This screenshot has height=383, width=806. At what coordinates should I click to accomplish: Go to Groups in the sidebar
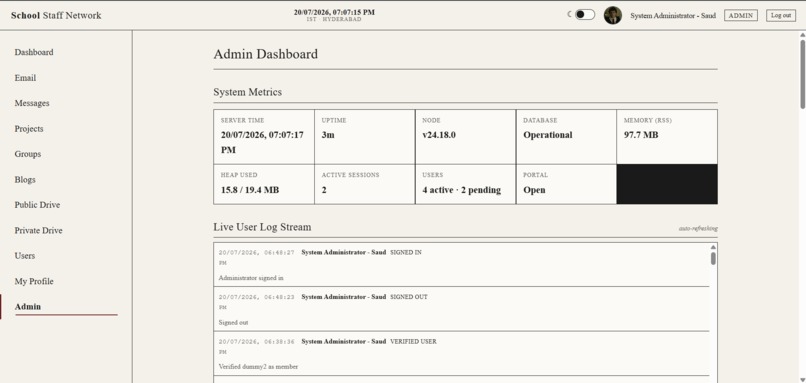(28, 154)
